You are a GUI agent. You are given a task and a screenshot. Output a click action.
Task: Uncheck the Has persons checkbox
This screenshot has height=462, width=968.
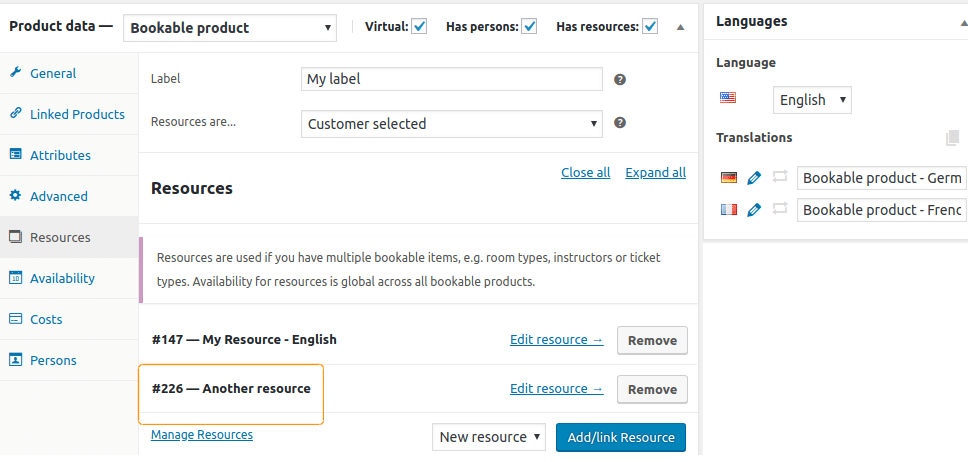529,27
